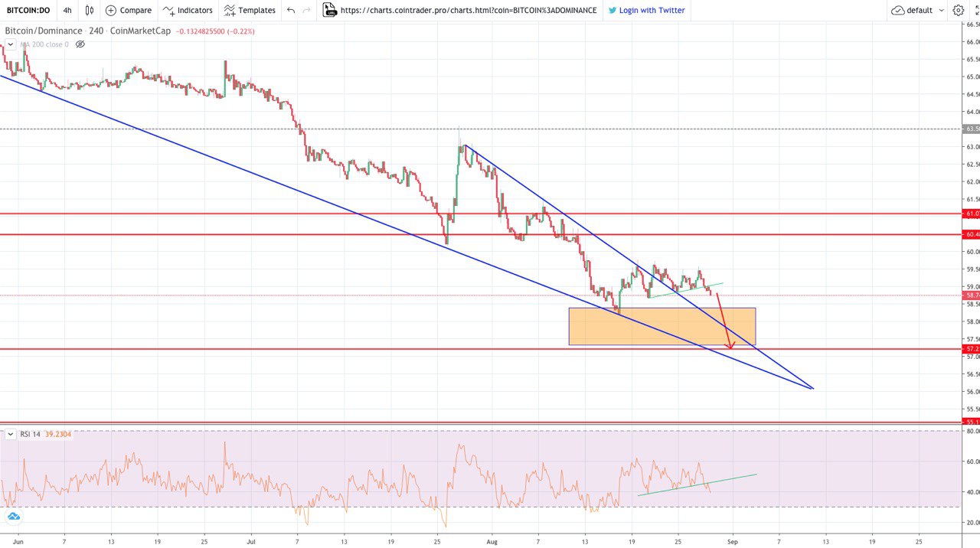The width and height of the screenshot is (980, 548).
Task: Click the URL file icon
Action: pos(329,11)
